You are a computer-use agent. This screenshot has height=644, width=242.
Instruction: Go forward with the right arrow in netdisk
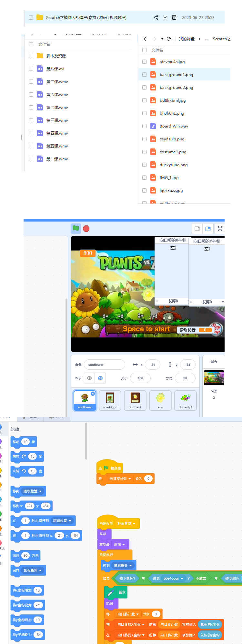click(x=155, y=39)
